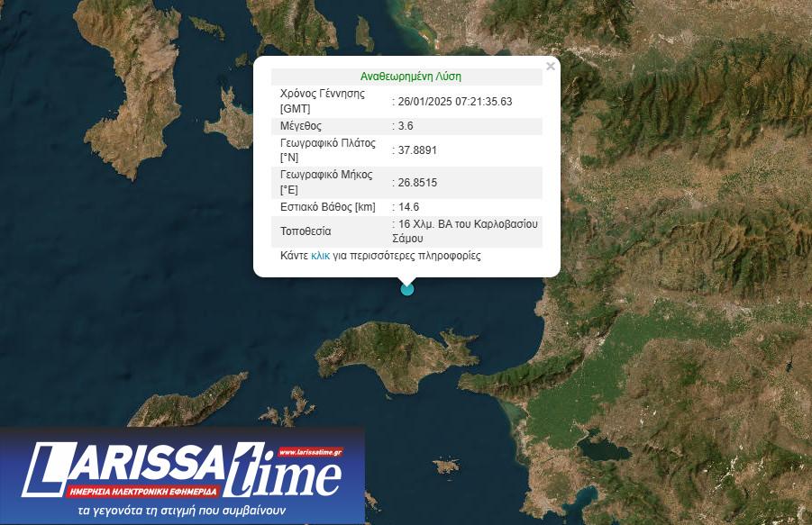Click the 'Μέγεθος' row label

(x=301, y=126)
